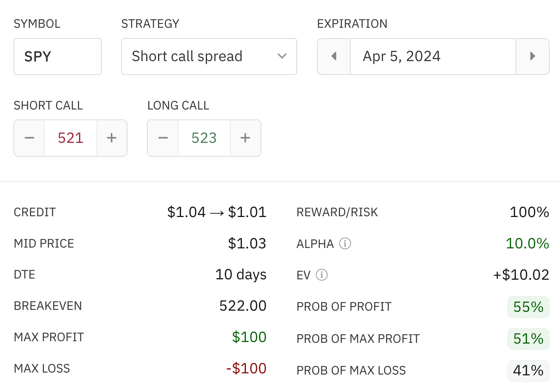The image size is (560, 392).
Task: Select the Apr 5, 2024 expiration field
Action: point(433,56)
